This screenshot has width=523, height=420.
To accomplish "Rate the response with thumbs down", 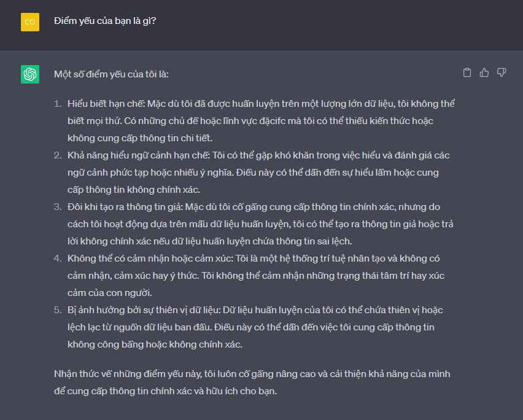I will (502, 73).
